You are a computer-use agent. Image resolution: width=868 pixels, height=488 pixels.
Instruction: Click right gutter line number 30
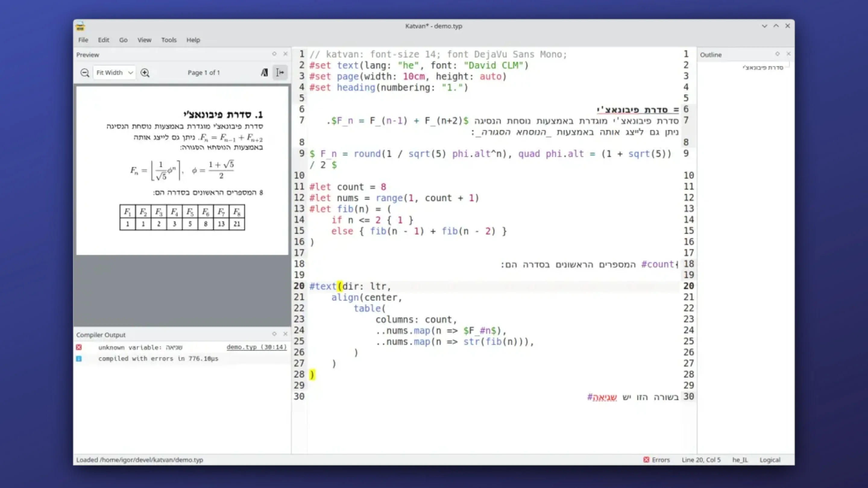[x=688, y=396]
